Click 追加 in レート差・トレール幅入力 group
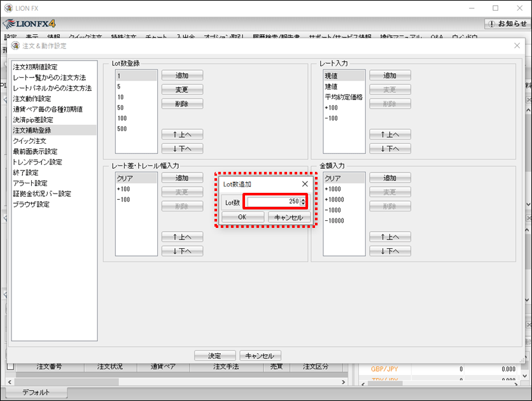This screenshot has height=401, width=532. (x=182, y=178)
